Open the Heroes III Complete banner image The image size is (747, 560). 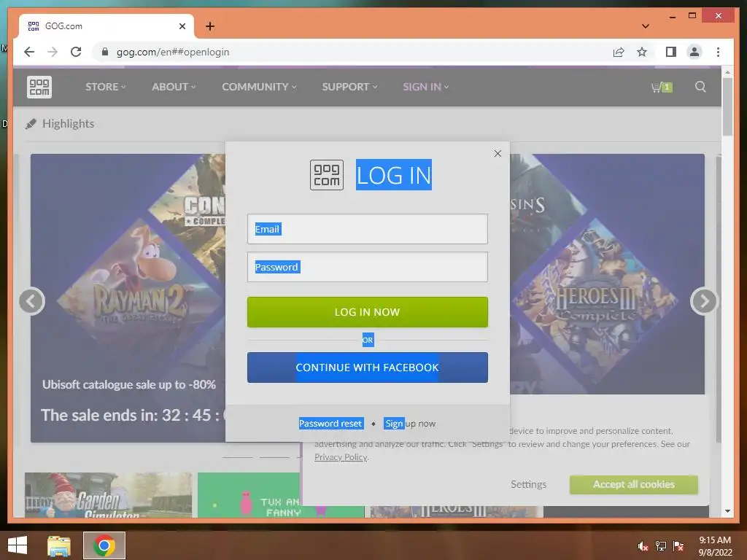(595, 301)
